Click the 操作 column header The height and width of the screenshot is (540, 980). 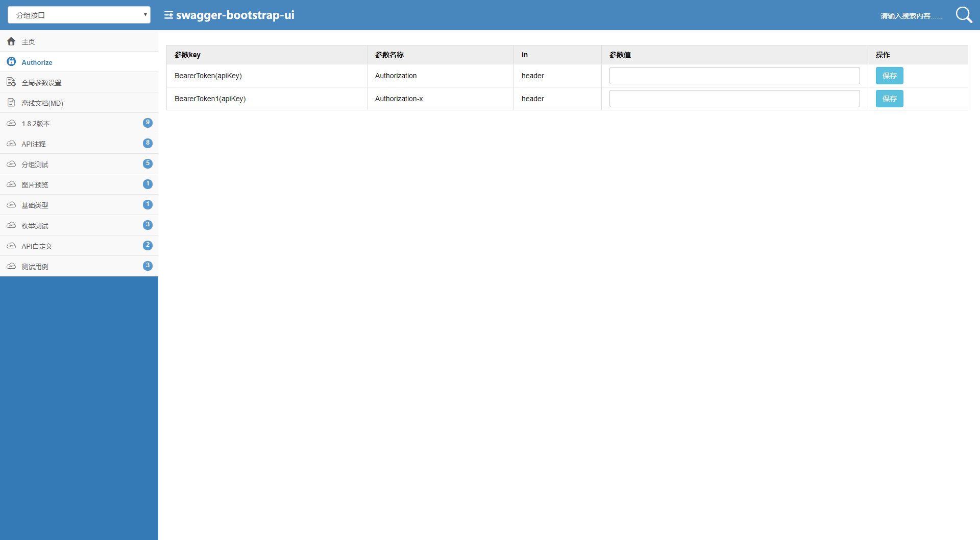click(918, 55)
